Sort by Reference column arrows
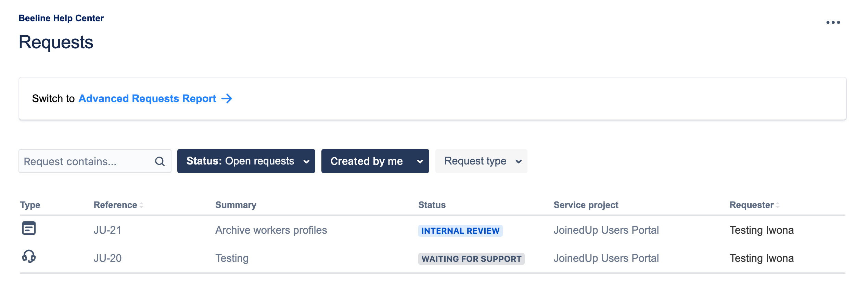 tap(141, 205)
